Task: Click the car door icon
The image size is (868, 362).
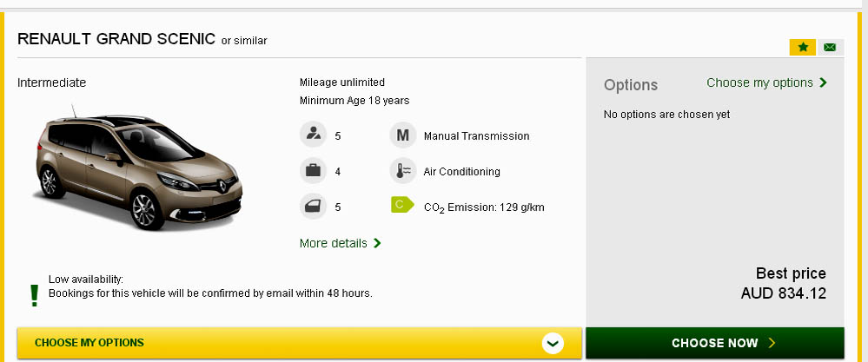Action: coord(314,207)
